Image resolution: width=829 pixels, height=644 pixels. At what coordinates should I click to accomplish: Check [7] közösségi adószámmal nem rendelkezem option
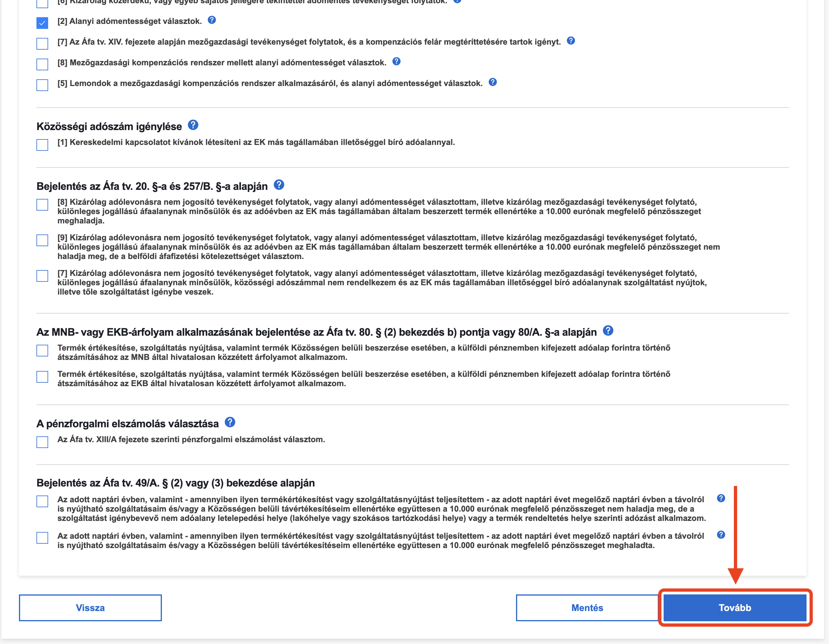pyautogui.click(x=42, y=276)
